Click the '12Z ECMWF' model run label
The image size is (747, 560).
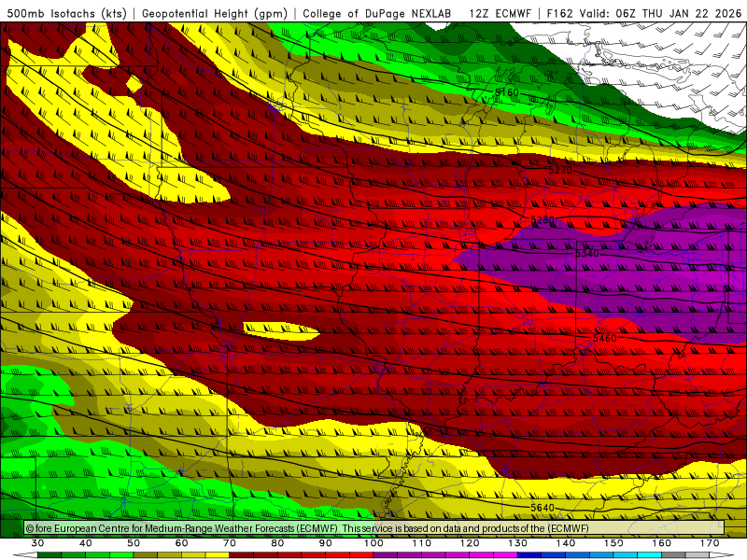pyautogui.click(x=500, y=13)
